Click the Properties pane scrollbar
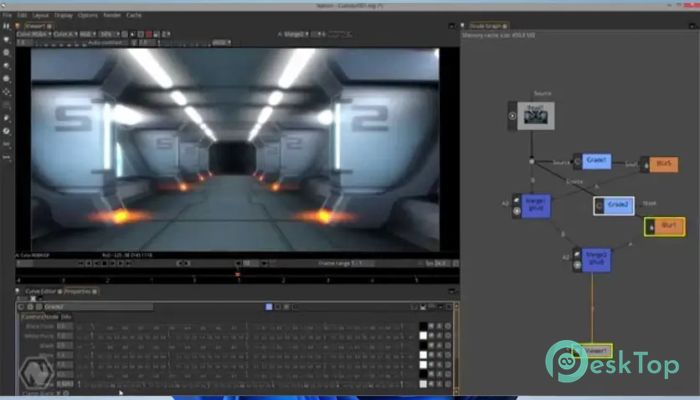 click(x=456, y=348)
